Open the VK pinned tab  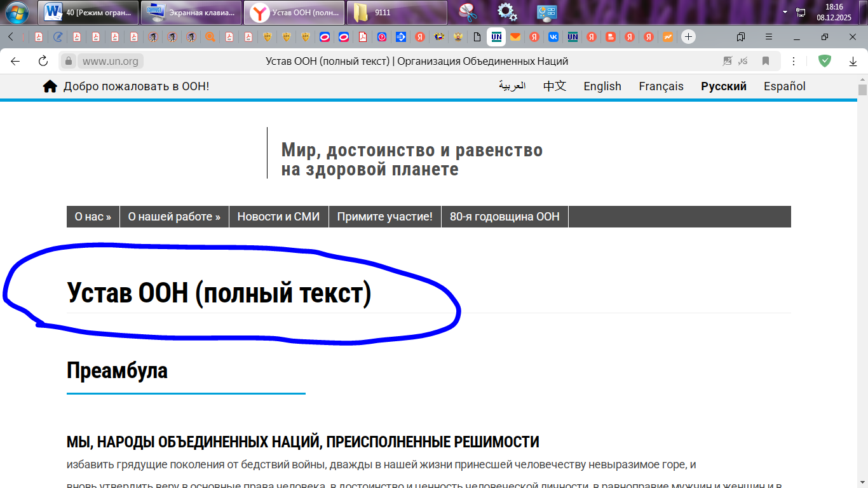click(x=553, y=37)
